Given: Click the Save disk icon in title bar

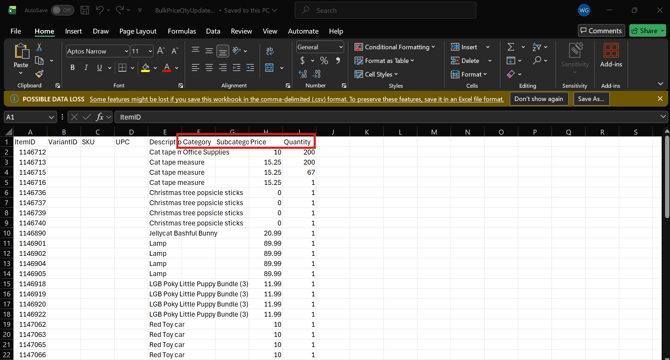Looking at the screenshot, I should click(85, 10).
